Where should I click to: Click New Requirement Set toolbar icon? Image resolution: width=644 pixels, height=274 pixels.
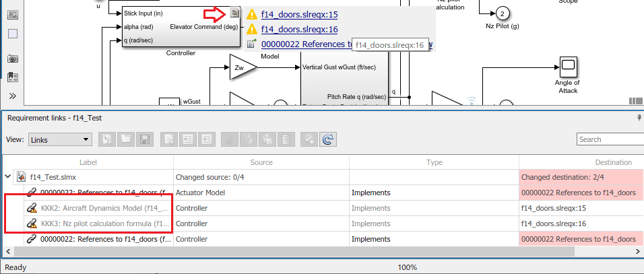[107, 139]
